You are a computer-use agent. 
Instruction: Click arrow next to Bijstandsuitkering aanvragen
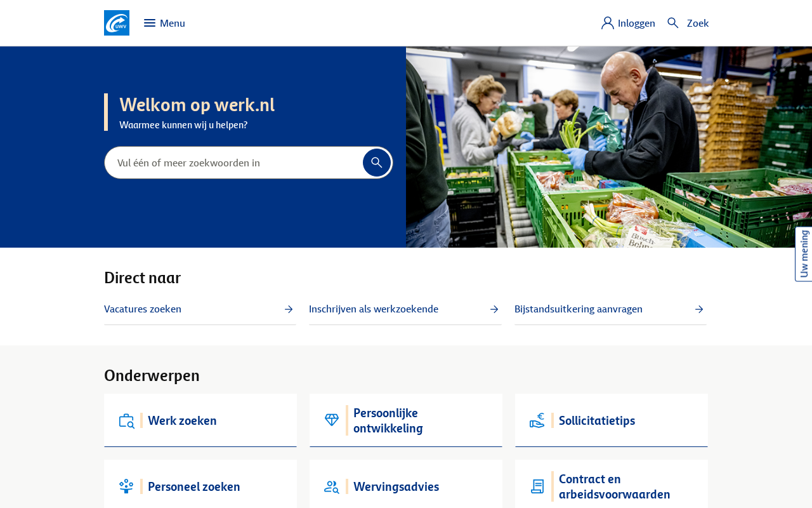click(x=699, y=309)
